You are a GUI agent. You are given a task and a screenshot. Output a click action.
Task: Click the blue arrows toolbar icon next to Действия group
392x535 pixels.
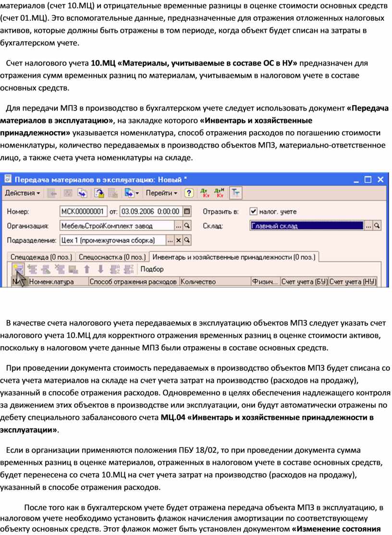(82, 193)
